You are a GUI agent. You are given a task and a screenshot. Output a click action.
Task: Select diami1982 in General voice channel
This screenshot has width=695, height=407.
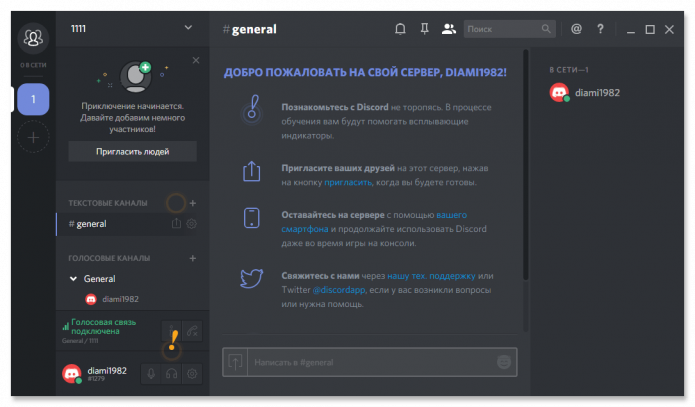(112, 299)
